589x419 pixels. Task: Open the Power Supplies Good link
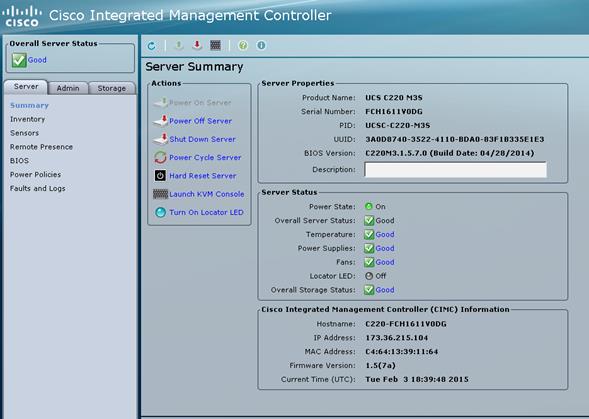click(385, 248)
